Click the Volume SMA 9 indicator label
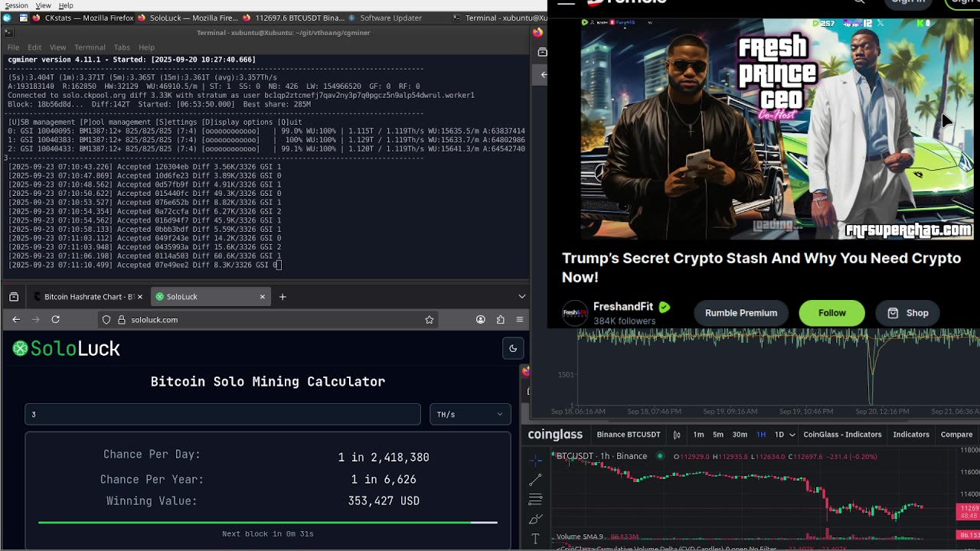980x551 pixels. (580, 536)
